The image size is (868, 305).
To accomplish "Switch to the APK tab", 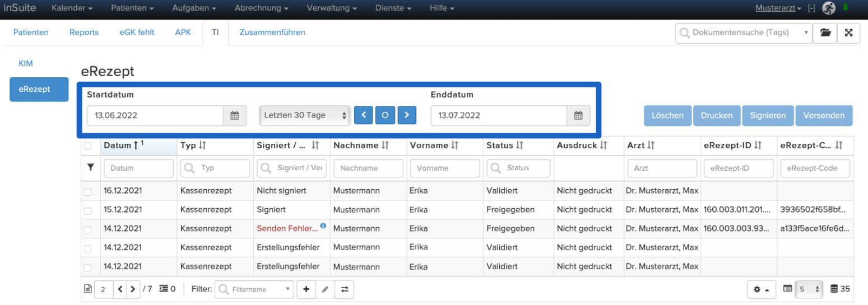I will point(183,32).
